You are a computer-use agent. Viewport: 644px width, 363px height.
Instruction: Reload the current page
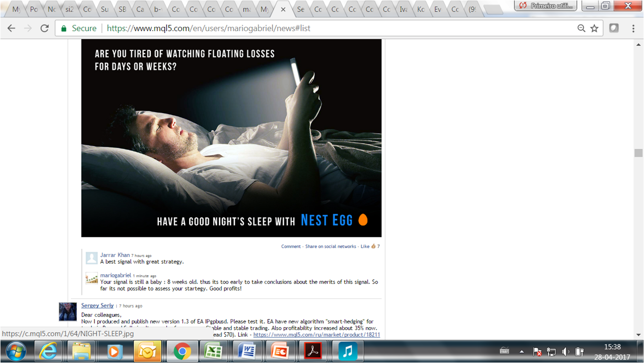click(x=44, y=28)
